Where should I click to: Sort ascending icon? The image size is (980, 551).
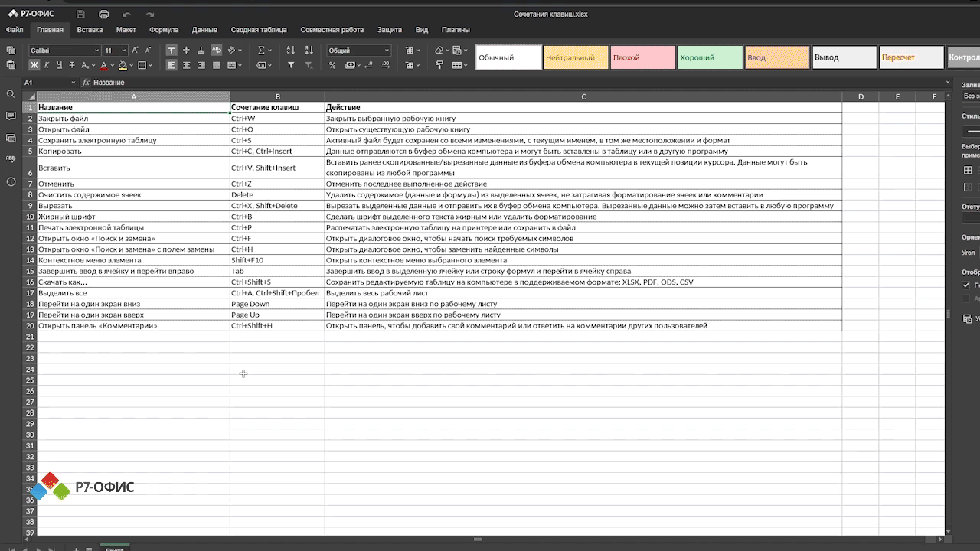tap(290, 50)
